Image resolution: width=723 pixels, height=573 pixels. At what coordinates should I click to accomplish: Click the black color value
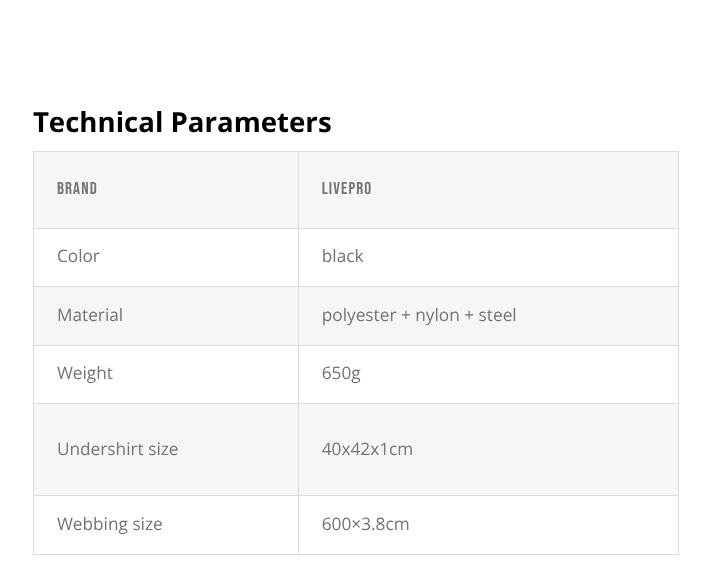(342, 256)
